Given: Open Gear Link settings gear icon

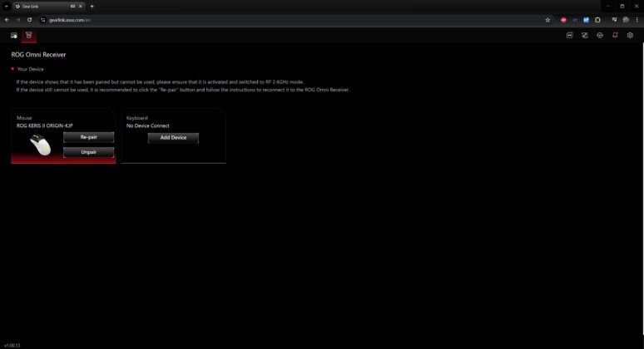Looking at the screenshot, I should click(x=630, y=35).
